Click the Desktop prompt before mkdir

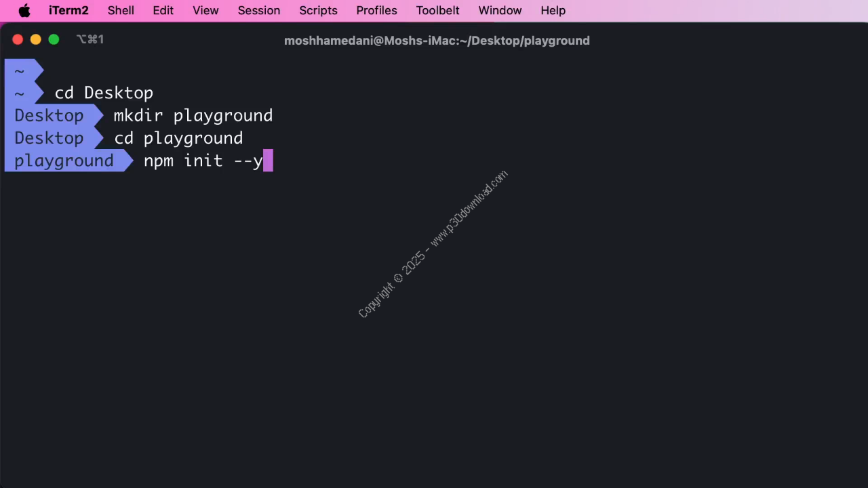point(54,115)
